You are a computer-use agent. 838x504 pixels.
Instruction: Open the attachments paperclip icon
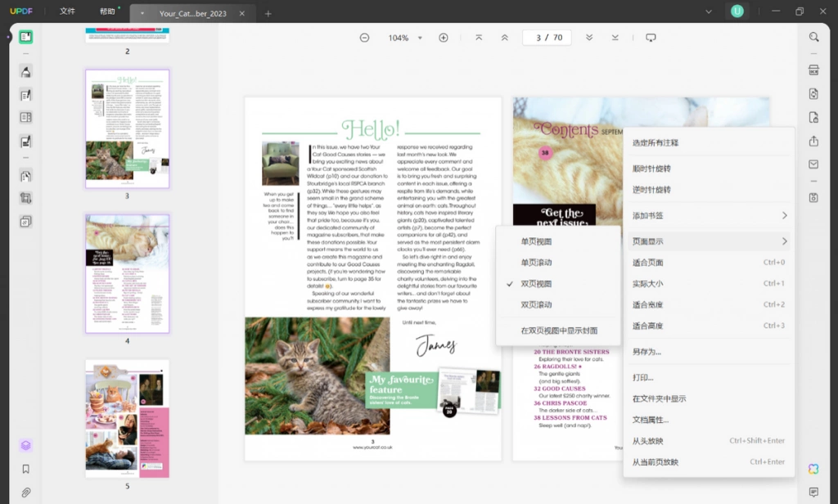pos(25,493)
